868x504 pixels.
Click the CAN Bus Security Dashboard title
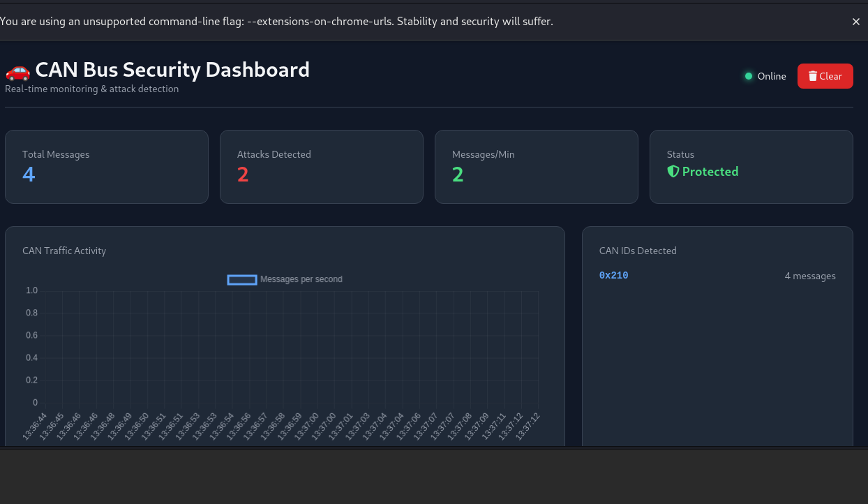172,70
